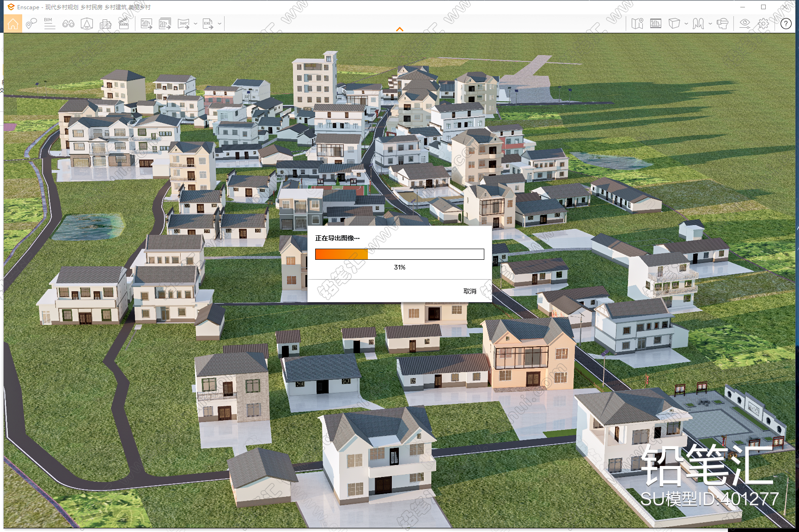Click the single screenshot export icon

[x=146, y=24]
